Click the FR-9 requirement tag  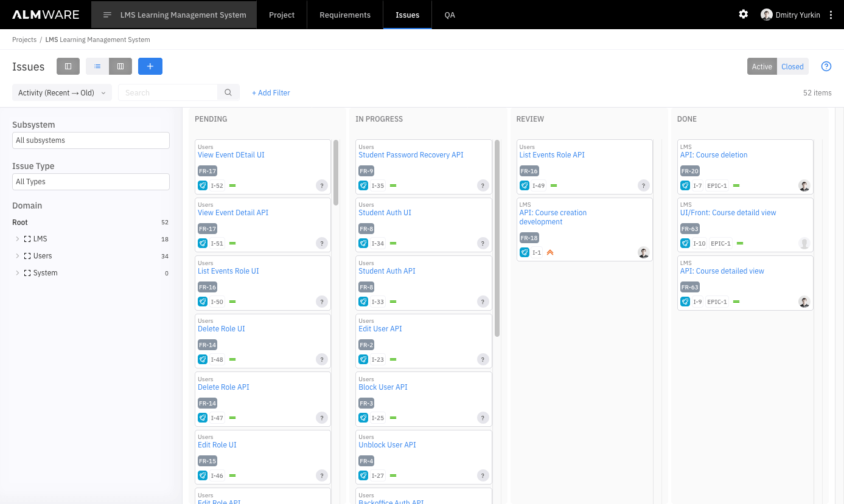366,171
